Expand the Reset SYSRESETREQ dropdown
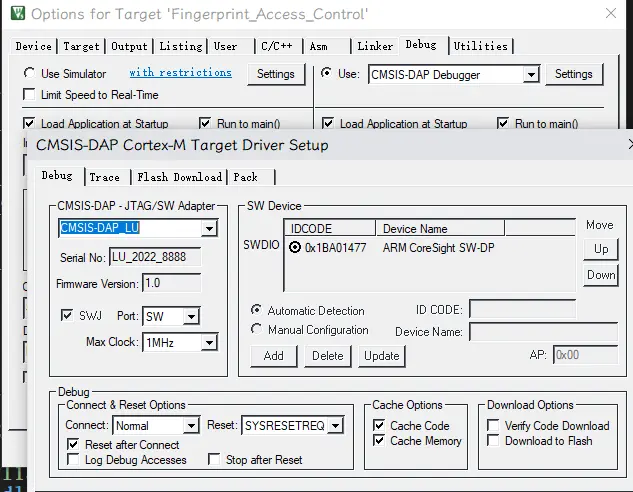Image resolution: width=633 pixels, height=492 pixels. 335,426
